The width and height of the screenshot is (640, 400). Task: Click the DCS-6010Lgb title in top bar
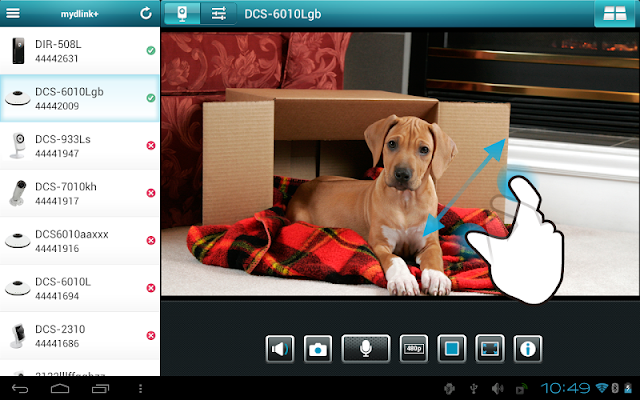click(x=282, y=14)
